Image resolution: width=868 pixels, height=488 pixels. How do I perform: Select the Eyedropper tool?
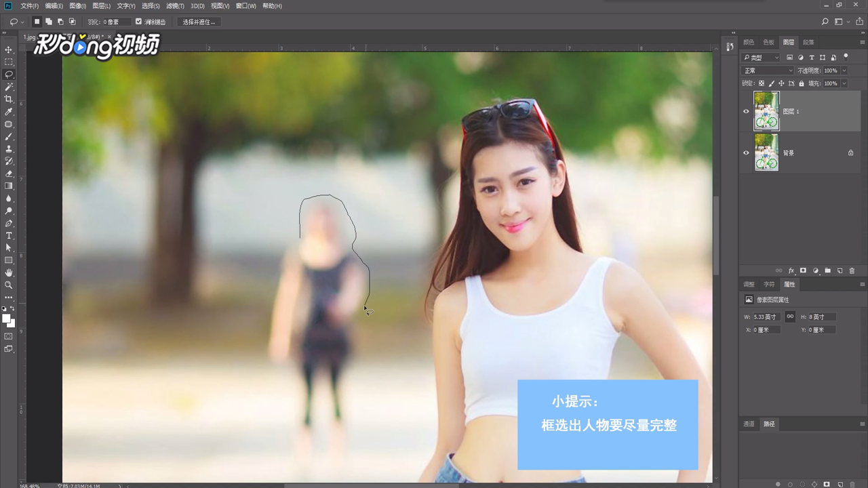coord(9,112)
